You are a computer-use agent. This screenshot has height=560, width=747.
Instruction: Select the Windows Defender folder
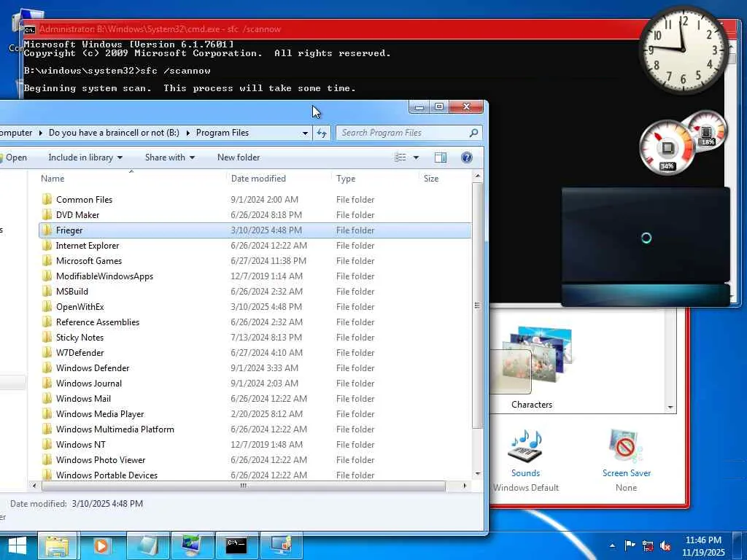[255, 368]
